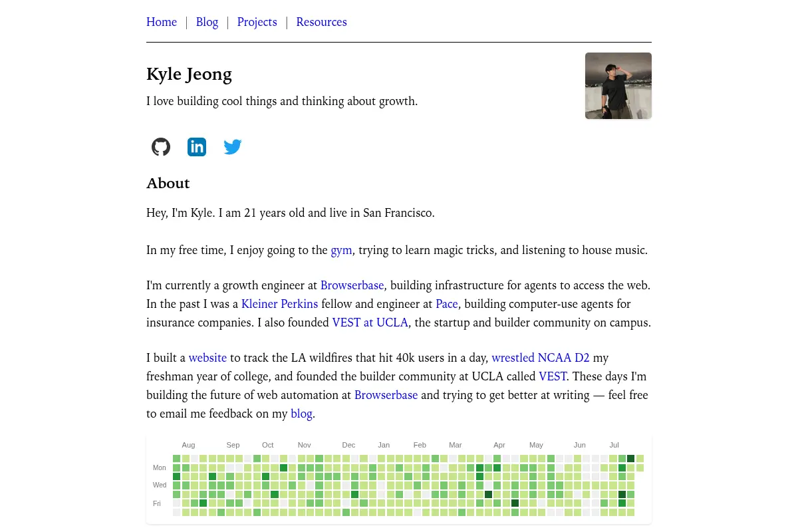Open the Projects navigation link
Viewport: 798px width, 532px height.
point(257,22)
